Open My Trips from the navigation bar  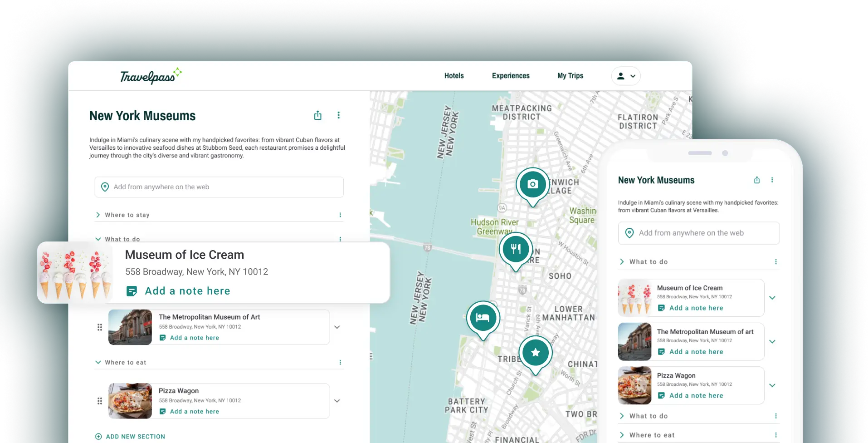point(570,76)
